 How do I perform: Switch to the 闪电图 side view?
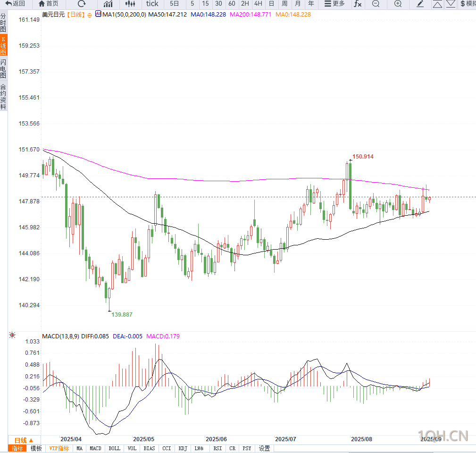[x=3, y=68]
